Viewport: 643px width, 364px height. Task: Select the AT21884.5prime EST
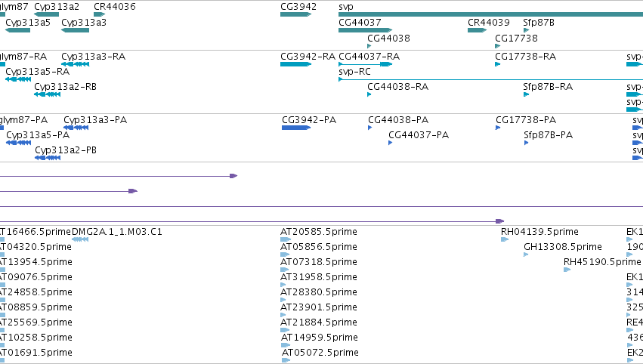286,330
